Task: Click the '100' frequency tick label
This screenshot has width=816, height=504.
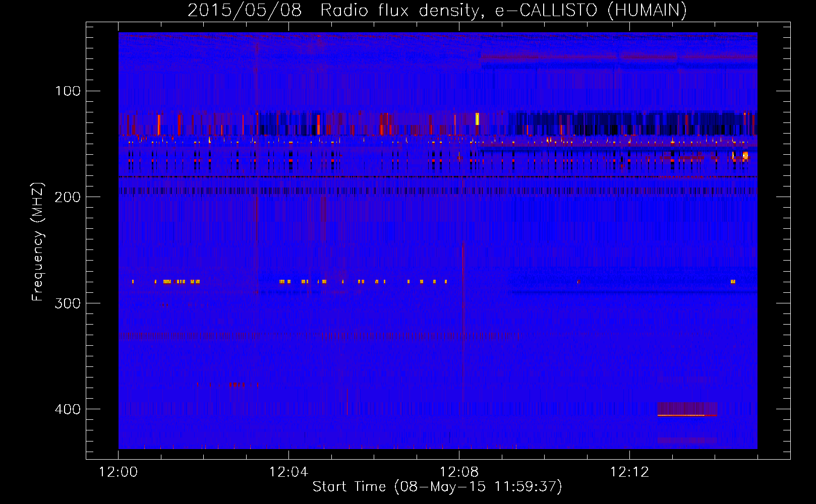Action: [x=68, y=91]
